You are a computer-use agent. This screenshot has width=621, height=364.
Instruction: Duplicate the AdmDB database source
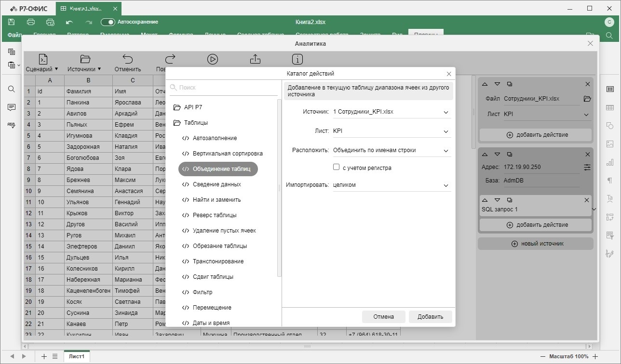pos(510,155)
